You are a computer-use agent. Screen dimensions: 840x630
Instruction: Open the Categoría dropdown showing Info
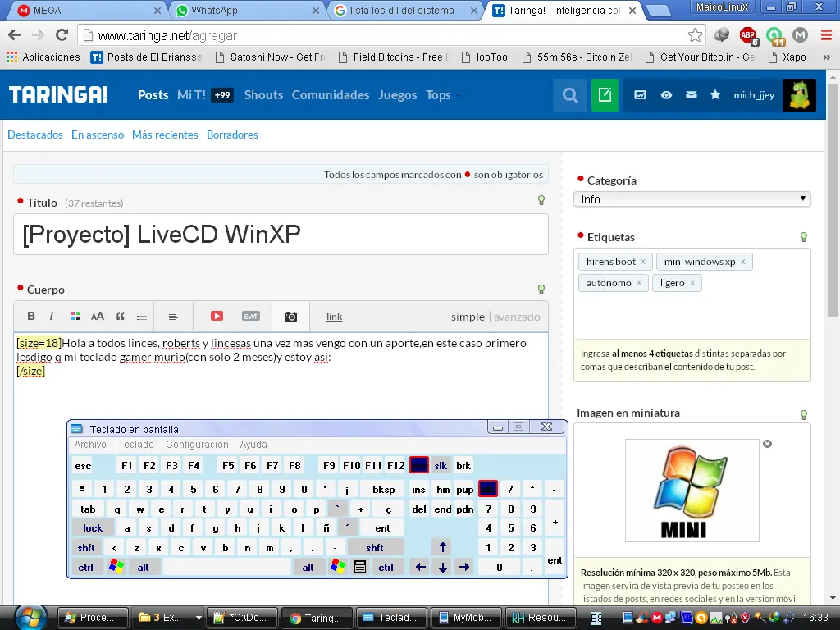(692, 199)
